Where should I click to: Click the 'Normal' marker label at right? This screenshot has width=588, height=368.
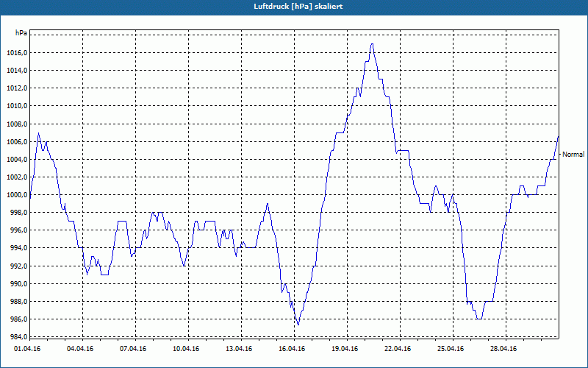point(573,155)
